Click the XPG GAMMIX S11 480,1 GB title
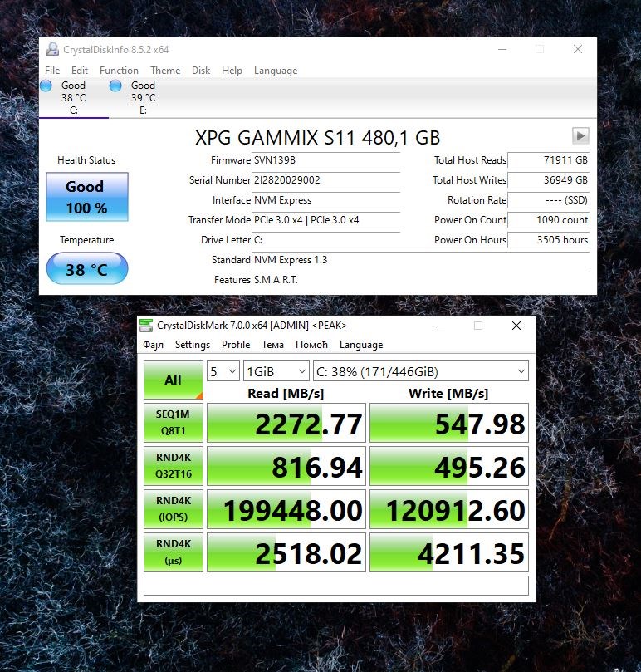Screen dimensions: 641x672 pyautogui.click(x=317, y=138)
